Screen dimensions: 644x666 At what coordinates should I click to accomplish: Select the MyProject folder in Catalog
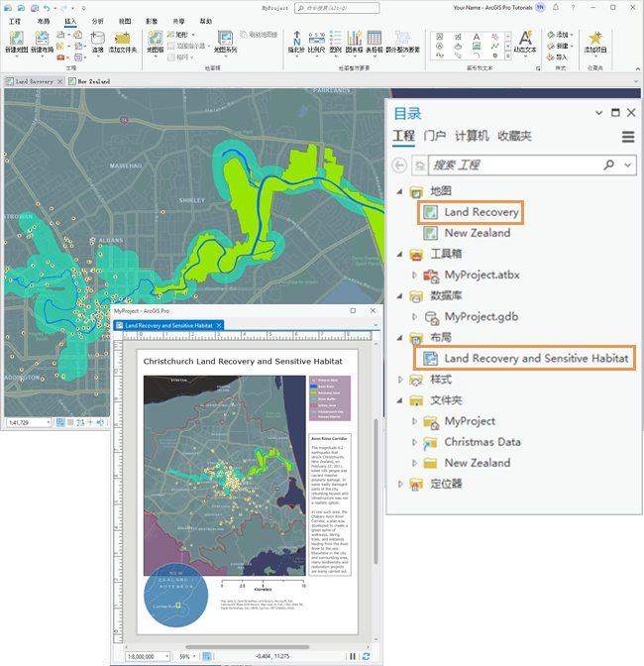460,421
